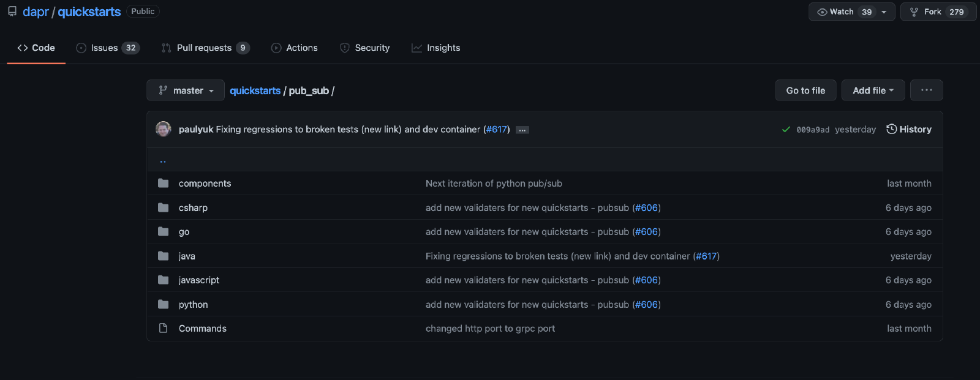Click the folder icon for java
This screenshot has width=980, height=380.
(163, 256)
